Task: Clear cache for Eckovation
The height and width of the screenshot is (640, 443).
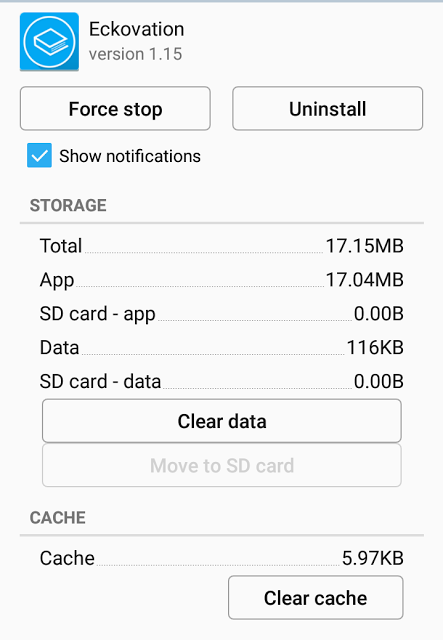Action: click(316, 598)
